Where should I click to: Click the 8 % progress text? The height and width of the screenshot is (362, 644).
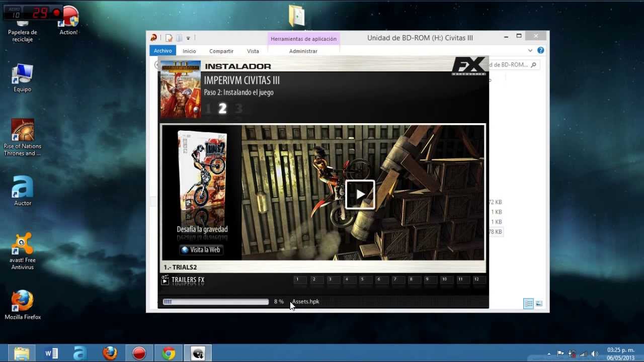(279, 302)
